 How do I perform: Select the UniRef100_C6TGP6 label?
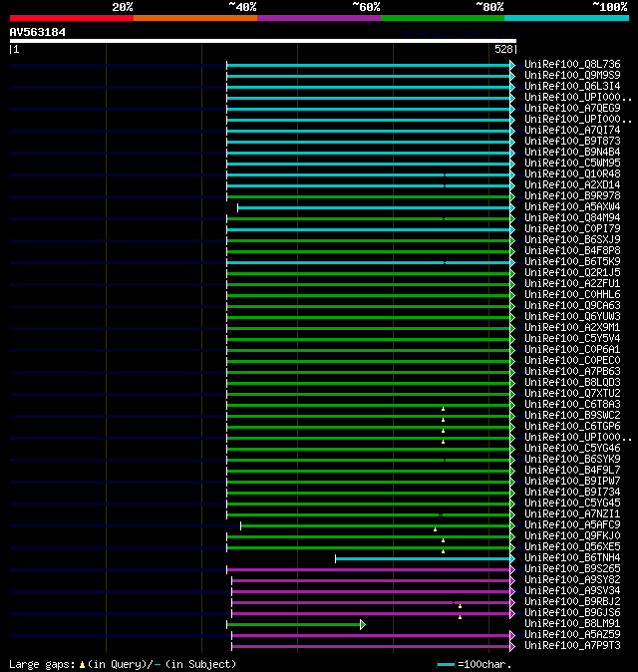[572, 427]
